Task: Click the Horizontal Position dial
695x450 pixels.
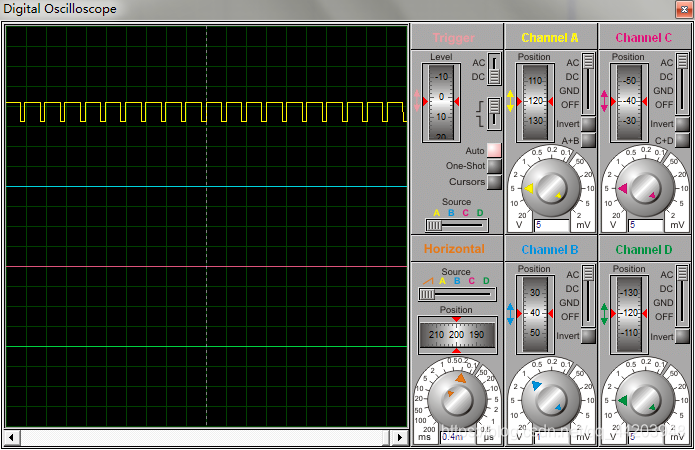Action: coord(457,335)
